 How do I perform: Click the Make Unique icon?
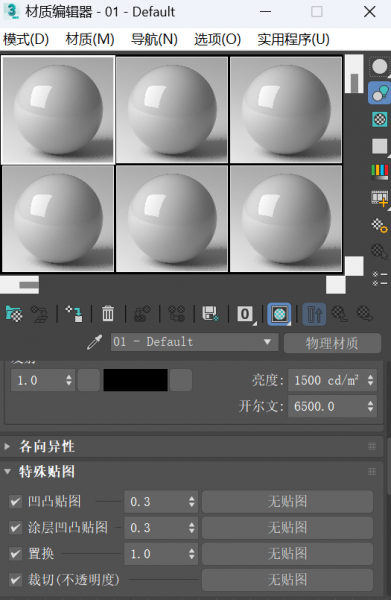(176, 314)
